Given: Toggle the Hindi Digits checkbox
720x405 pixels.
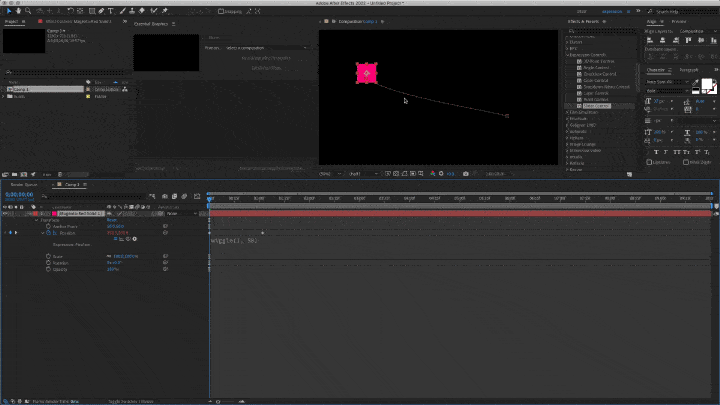Looking at the screenshot, I should click(x=686, y=162).
